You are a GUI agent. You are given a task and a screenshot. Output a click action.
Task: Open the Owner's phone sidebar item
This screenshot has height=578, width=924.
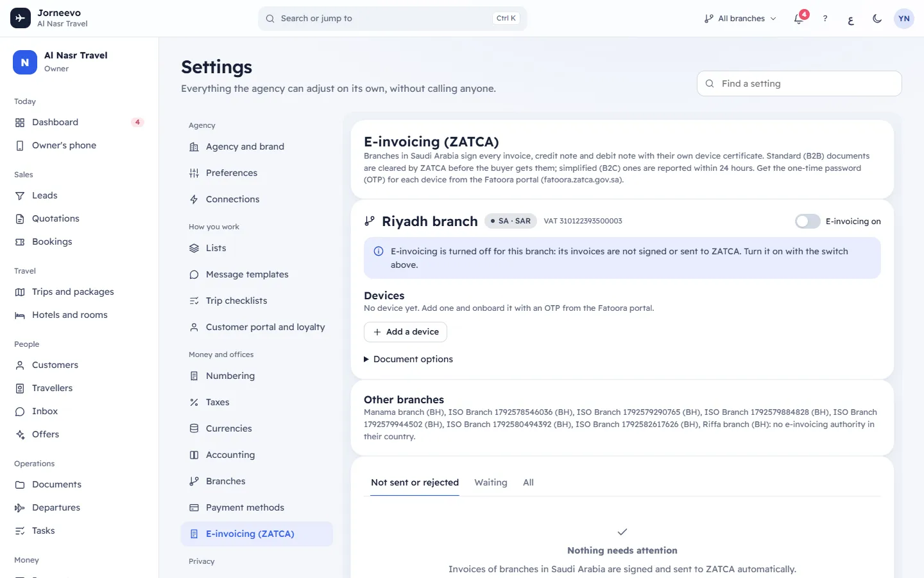(79, 145)
